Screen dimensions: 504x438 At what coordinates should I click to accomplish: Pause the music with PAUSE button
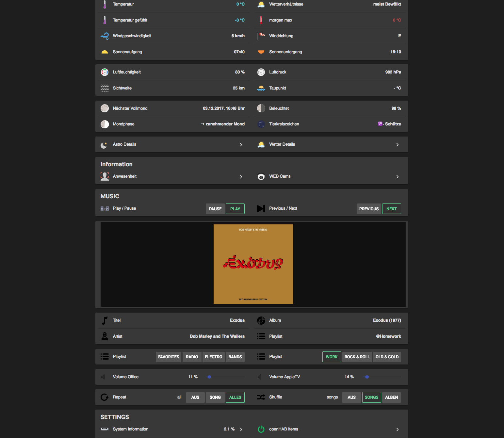click(x=215, y=209)
